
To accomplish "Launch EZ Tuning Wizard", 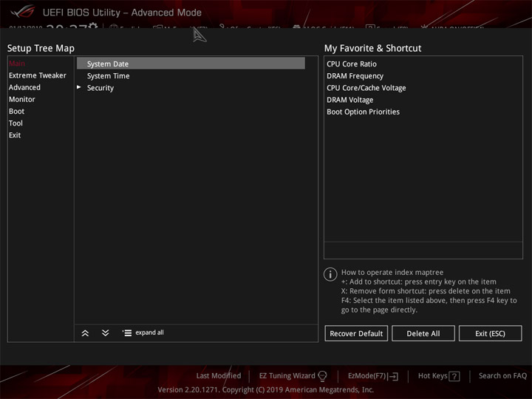I will (287, 375).
